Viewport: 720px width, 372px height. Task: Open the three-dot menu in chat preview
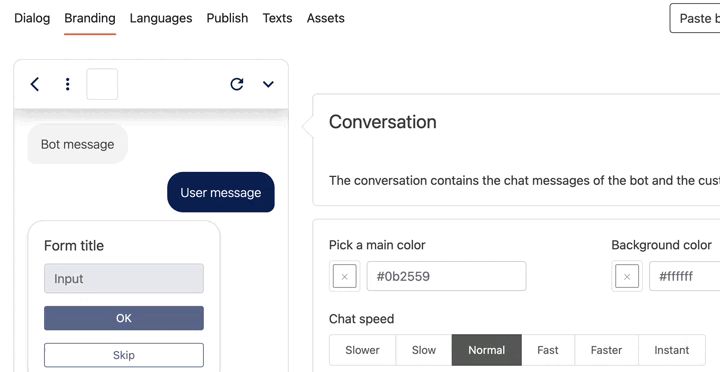point(68,84)
